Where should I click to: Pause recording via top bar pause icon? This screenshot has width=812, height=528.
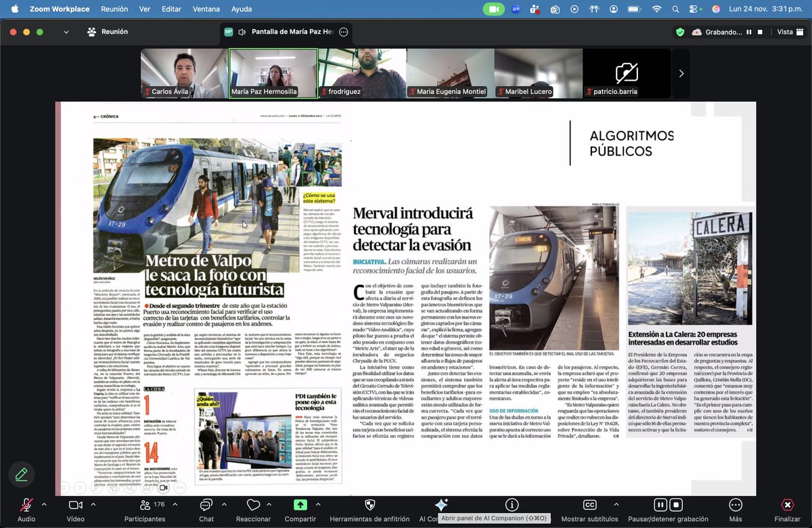(x=749, y=32)
